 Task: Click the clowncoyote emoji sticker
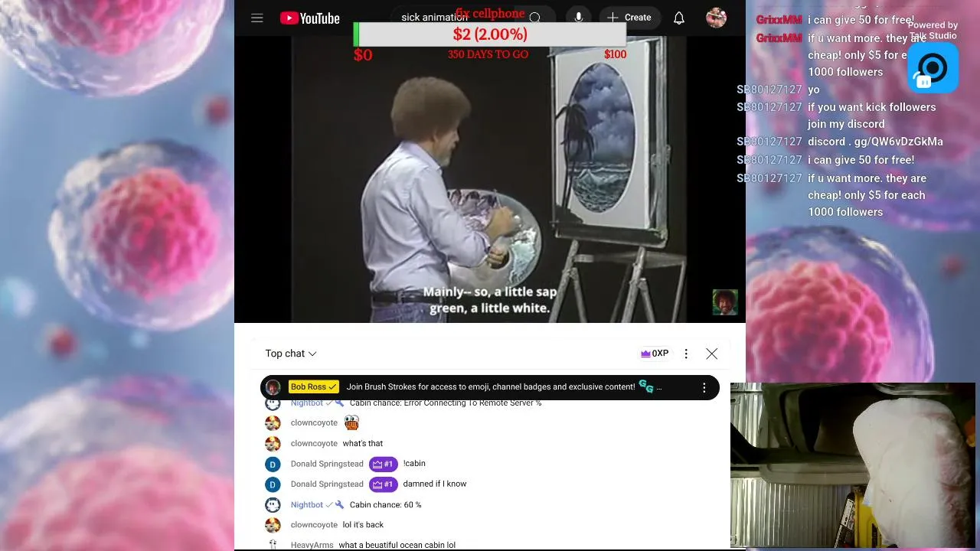(x=351, y=422)
